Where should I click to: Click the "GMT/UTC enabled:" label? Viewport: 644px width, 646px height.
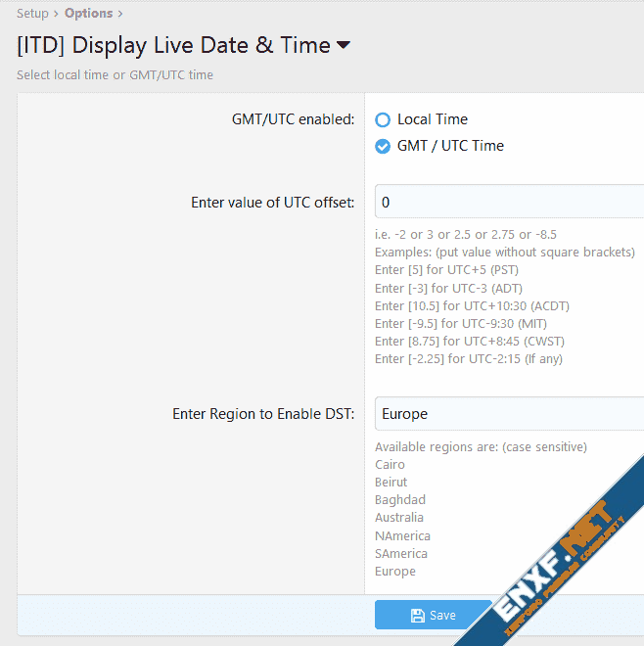coord(293,119)
